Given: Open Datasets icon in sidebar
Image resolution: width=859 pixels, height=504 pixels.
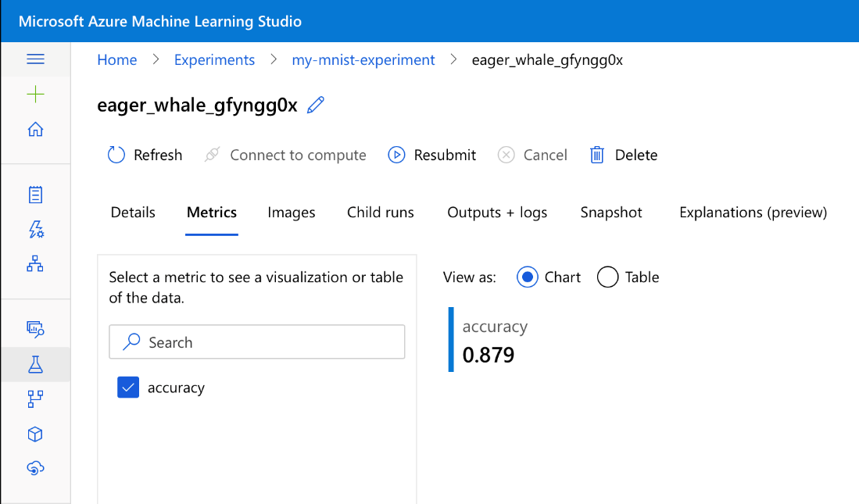Looking at the screenshot, I should 36,329.
